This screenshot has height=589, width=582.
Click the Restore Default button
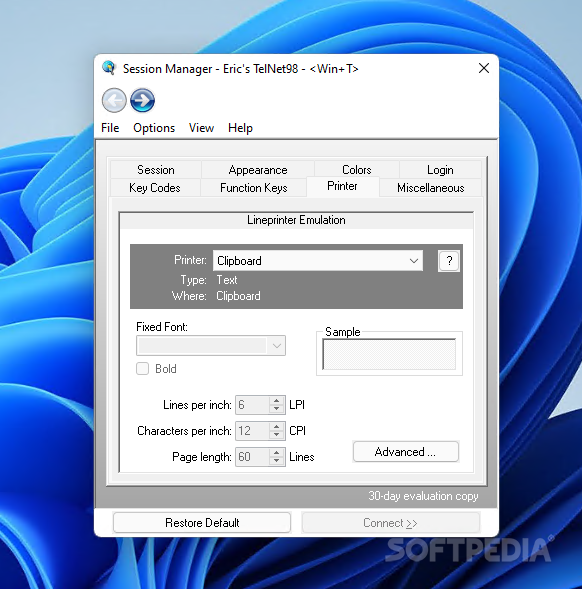coord(202,523)
